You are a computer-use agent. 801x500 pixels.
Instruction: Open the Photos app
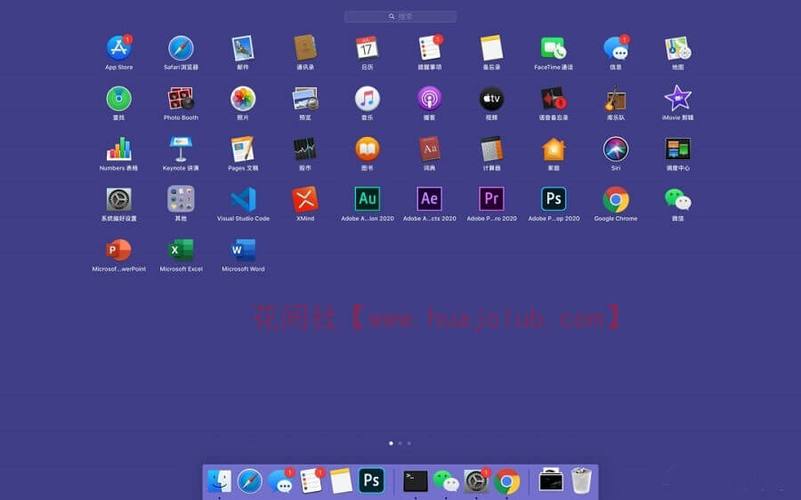pos(243,99)
